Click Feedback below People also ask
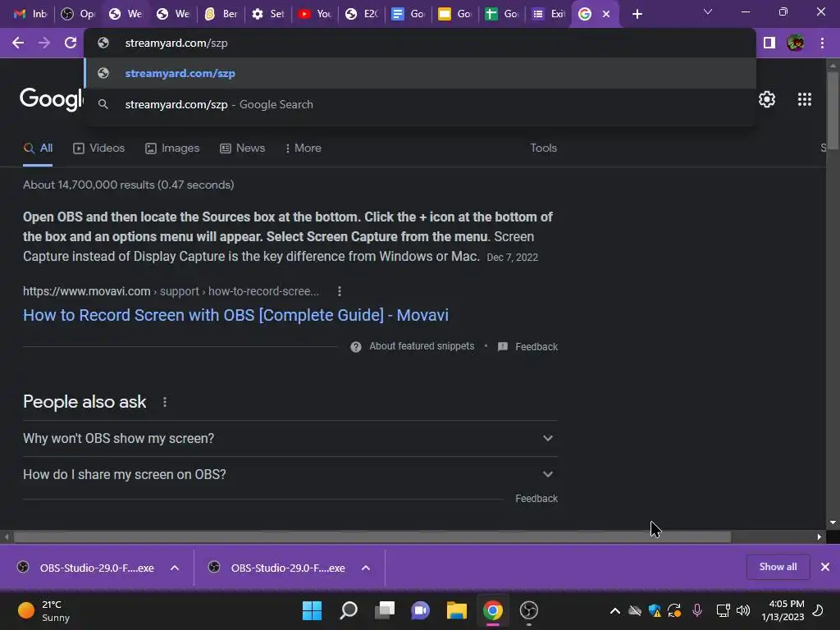This screenshot has width=840, height=630. point(536,499)
